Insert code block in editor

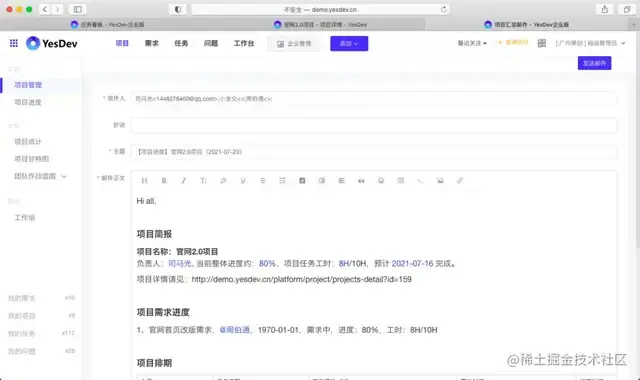(x=420, y=180)
